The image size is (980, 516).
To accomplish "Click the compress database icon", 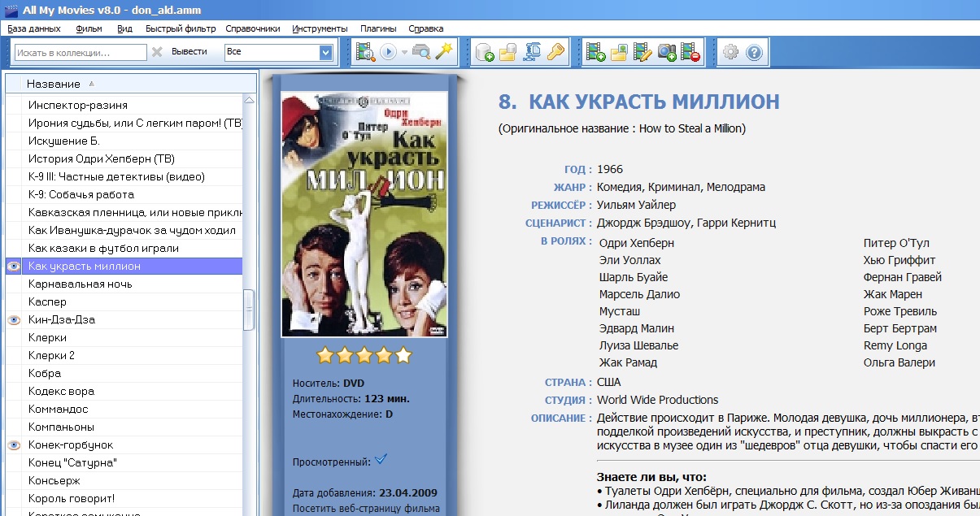I will point(532,52).
